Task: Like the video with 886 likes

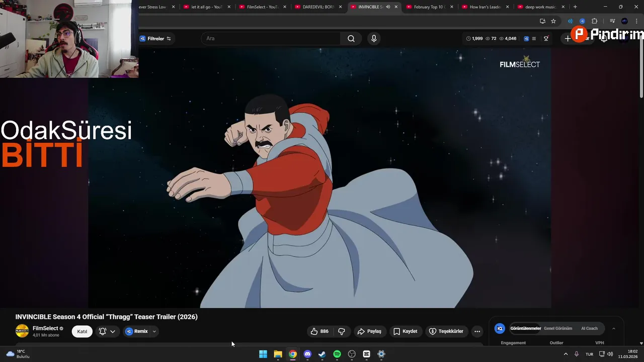Action: [x=319, y=331]
